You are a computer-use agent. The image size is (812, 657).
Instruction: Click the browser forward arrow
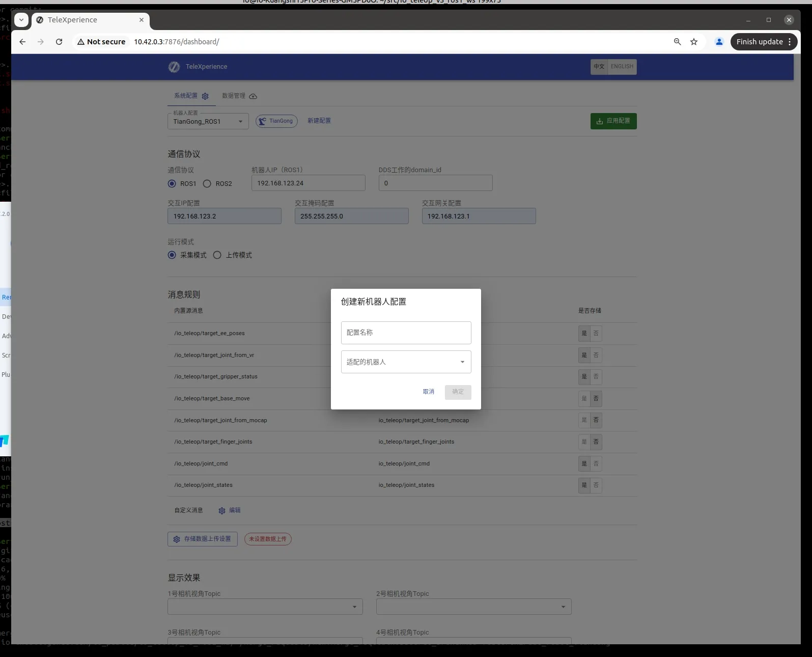click(x=41, y=42)
